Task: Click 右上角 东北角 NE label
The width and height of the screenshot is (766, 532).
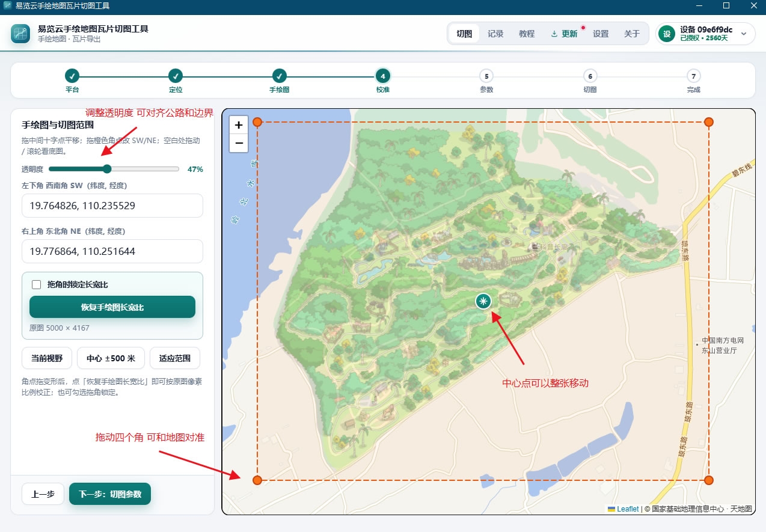Action: [73, 231]
